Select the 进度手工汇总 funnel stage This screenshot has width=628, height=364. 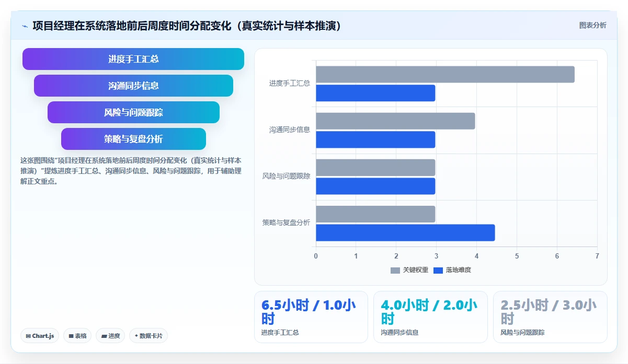pos(133,59)
